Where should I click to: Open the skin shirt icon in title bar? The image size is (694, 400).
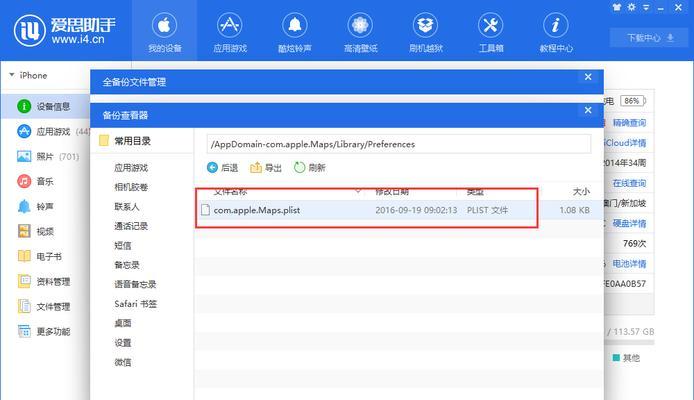pyautogui.click(x=617, y=8)
